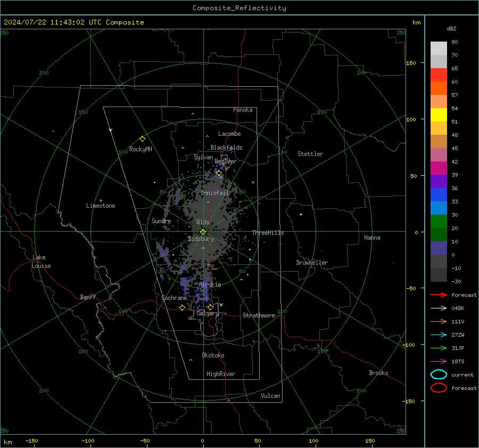Click the red forecast ellipse icon
Image resolution: width=479 pixels, height=448 pixels.
(x=439, y=388)
